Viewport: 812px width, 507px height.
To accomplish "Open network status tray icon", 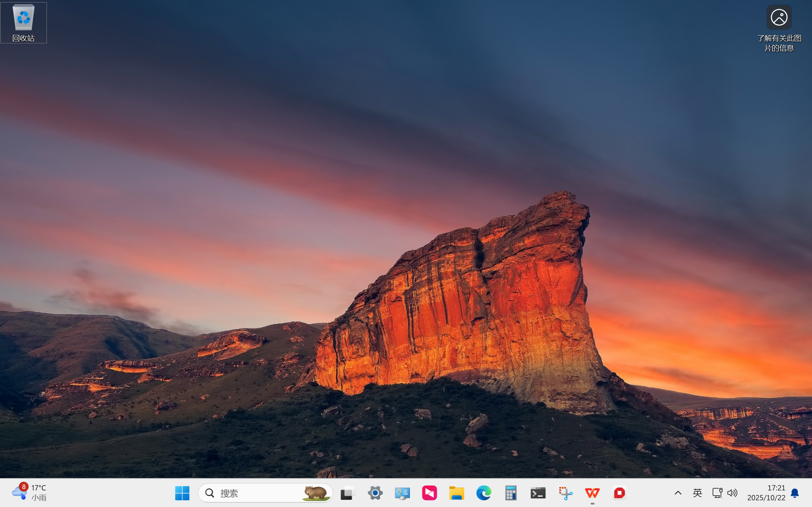I will click(x=717, y=493).
